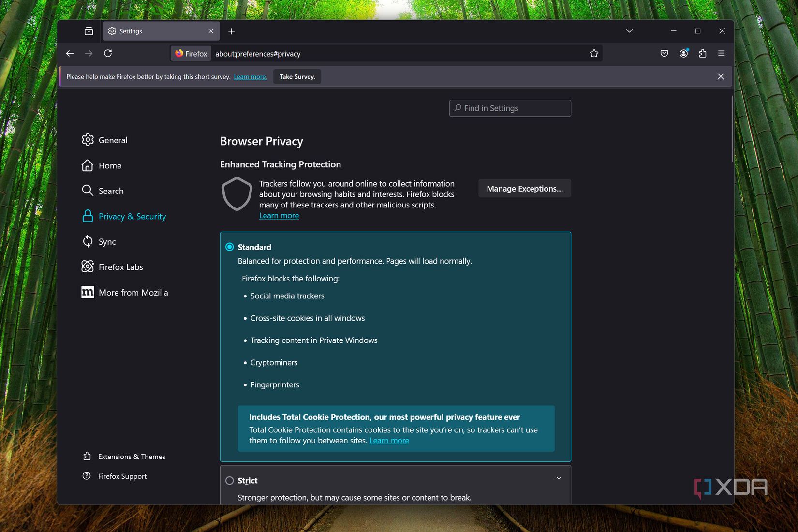798x532 pixels.
Task: Click the Firefox identity box in address bar
Action: (191, 54)
